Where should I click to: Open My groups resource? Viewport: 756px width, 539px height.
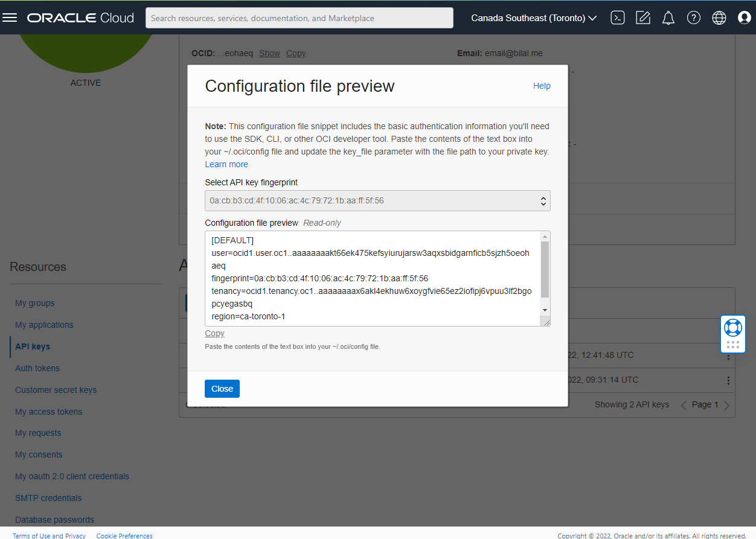(x=35, y=303)
